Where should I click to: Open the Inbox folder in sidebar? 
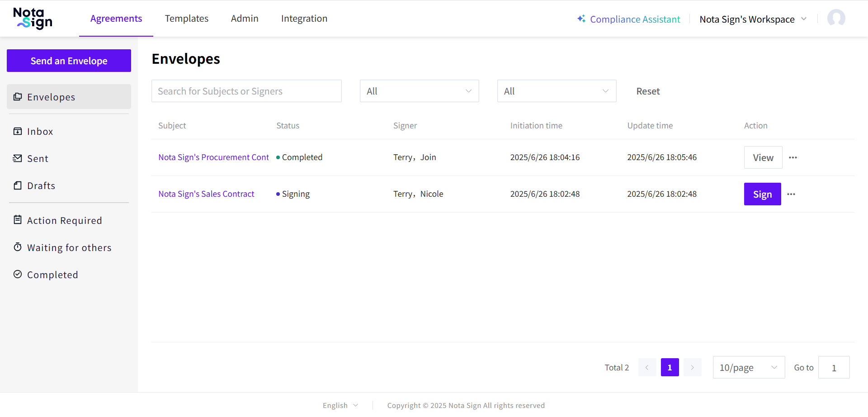coord(40,132)
